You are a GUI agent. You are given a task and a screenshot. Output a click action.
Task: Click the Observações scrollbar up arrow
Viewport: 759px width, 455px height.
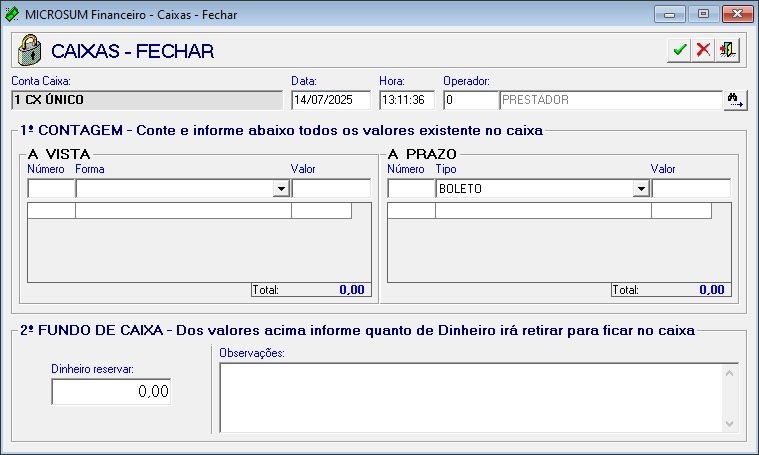click(729, 373)
